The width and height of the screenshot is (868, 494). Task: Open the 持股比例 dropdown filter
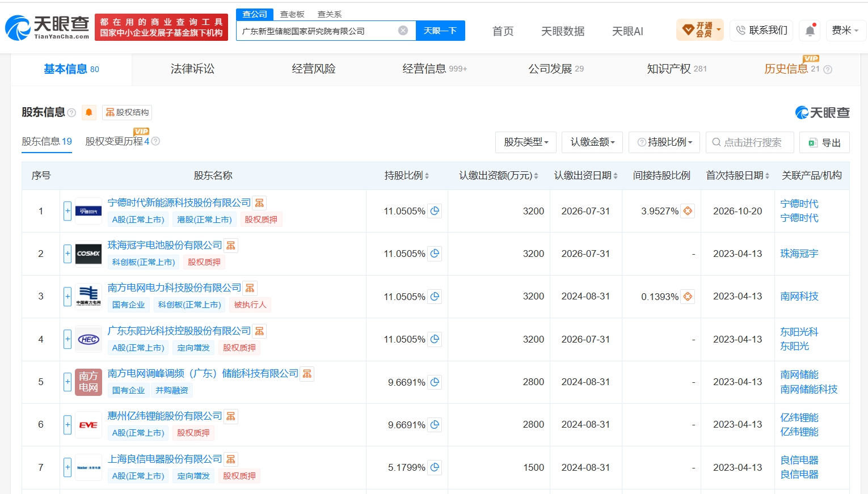click(x=664, y=142)
